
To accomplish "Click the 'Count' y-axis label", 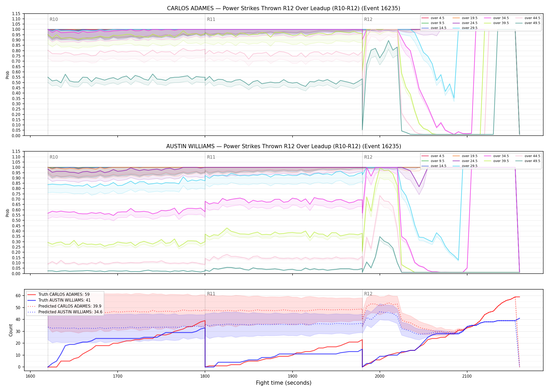I will click(x=11, y=330).
